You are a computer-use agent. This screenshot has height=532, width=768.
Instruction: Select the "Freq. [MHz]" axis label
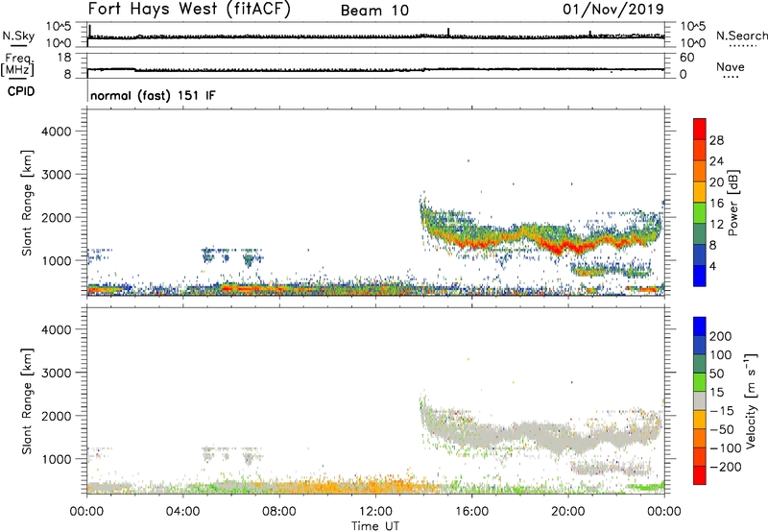coord(18,64)
